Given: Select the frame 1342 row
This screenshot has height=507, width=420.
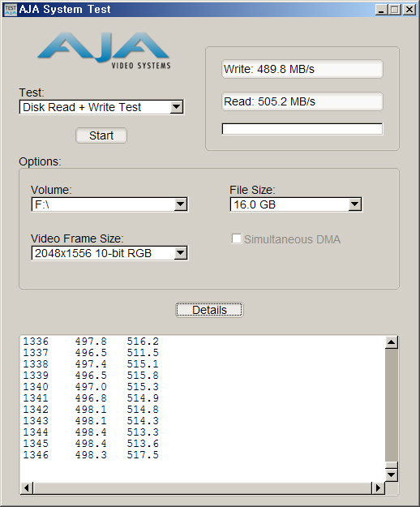Looking at the screenshot, I should 91,410.
